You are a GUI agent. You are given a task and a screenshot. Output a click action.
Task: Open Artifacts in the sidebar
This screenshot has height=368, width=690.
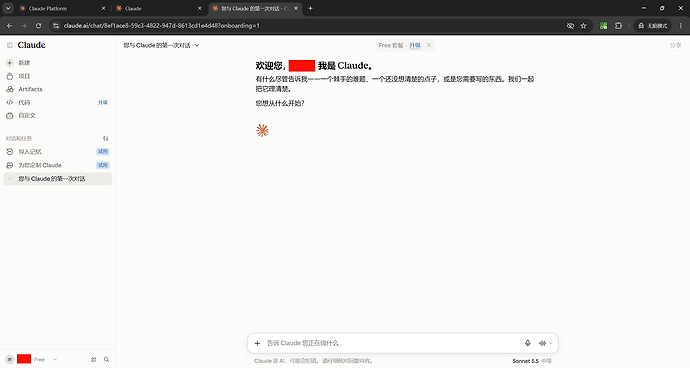click(x=58, y=89)
